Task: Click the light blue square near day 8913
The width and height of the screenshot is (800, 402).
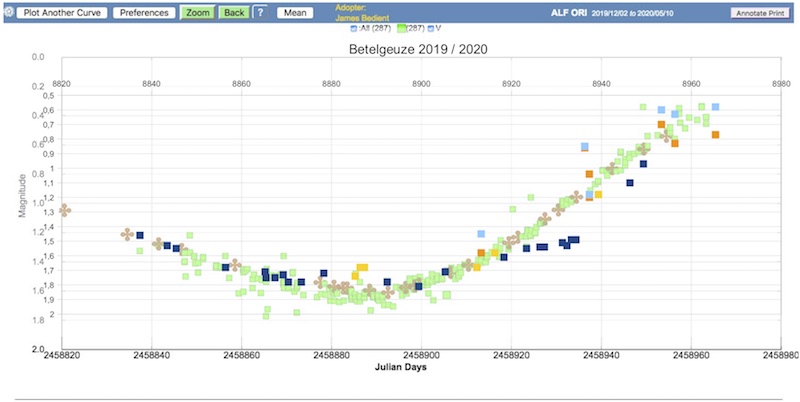Action: (481, 234)
